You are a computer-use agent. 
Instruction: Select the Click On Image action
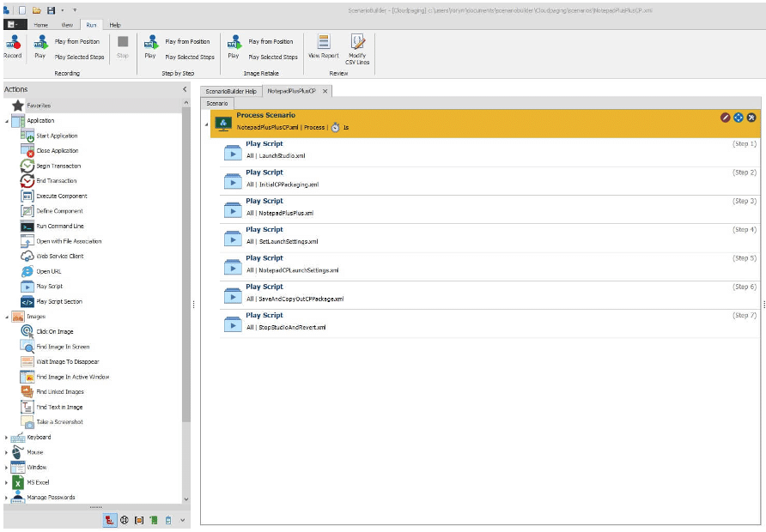pyautogui.click(x=47, y=331)
